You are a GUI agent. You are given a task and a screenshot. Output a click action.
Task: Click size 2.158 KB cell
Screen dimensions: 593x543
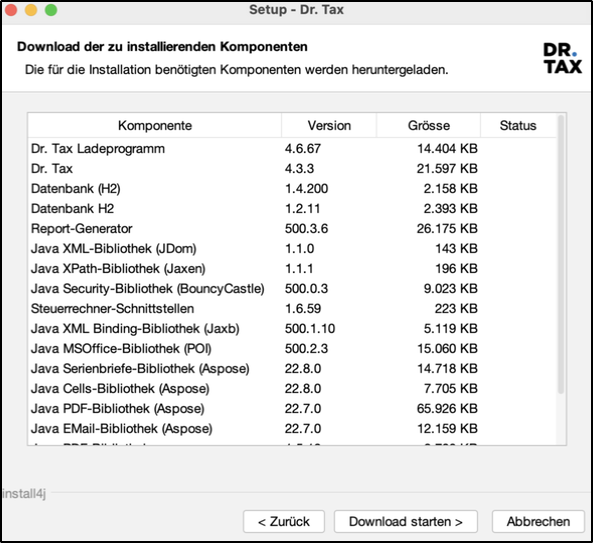pyautogui.click(x=450, y=189)
